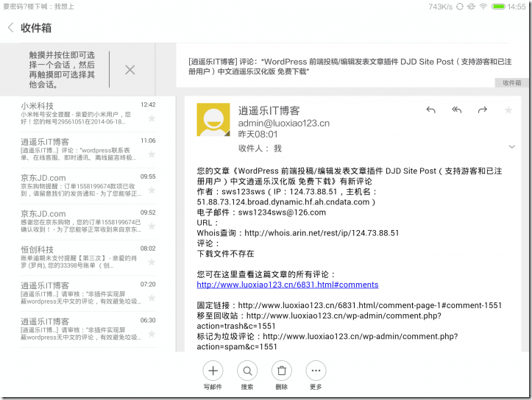This screenshot has height=400, width=532.
Task: Tap the battery icon in status bar
Action: [x=498, y=7]
